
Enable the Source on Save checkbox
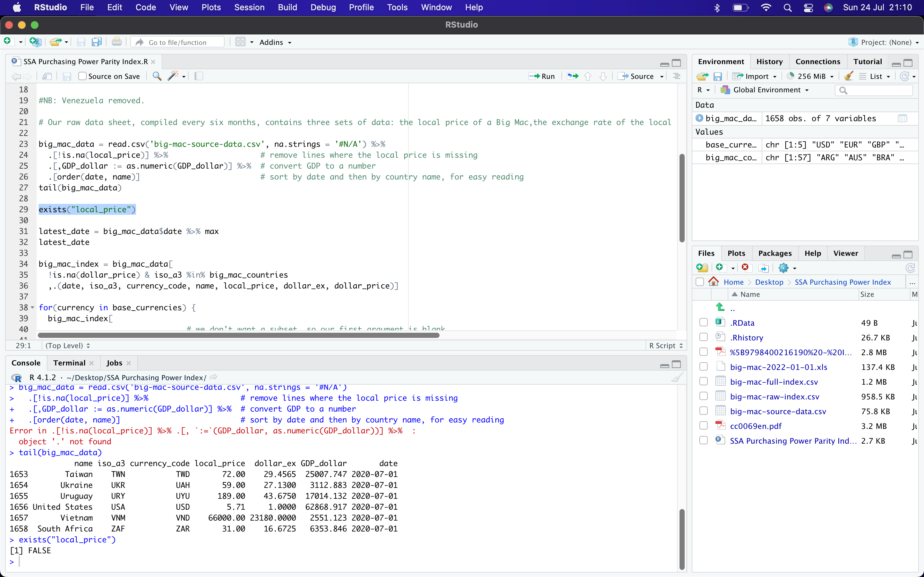[82, 76]
